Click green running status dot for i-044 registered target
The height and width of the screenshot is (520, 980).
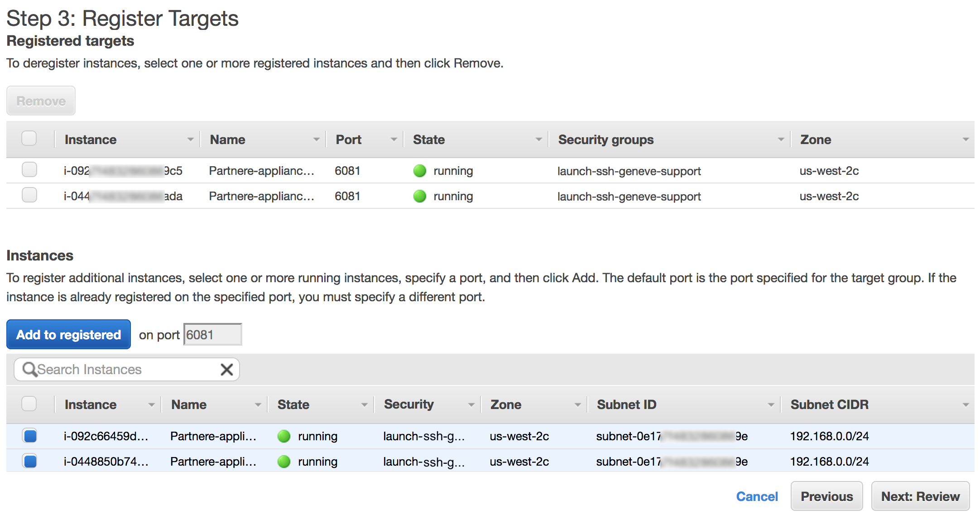coord(420,196)
